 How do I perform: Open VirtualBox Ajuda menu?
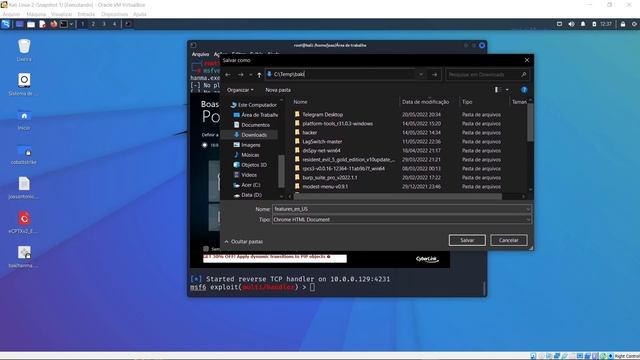140,14
